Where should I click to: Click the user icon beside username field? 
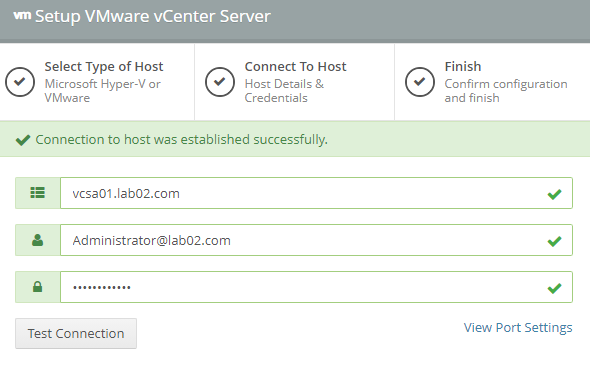point(38,240)
